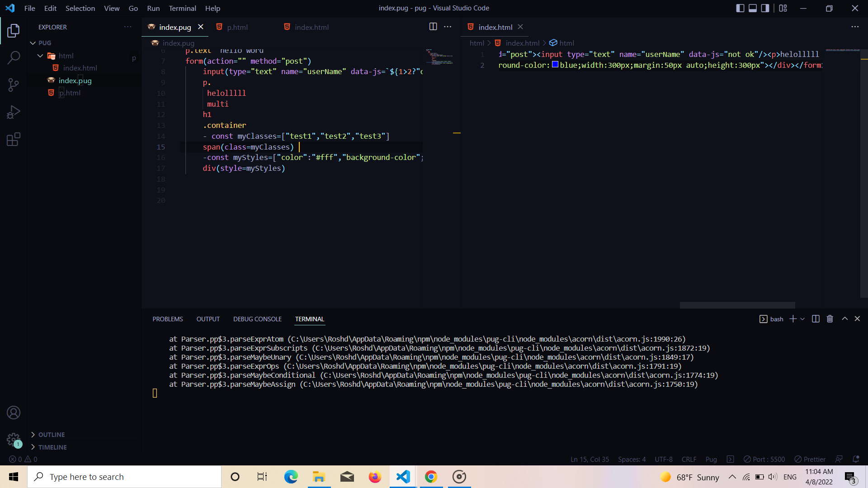Open the Manage gear settings icon
The width and height of the screenshot is (868, 488).
pos(14,440)
